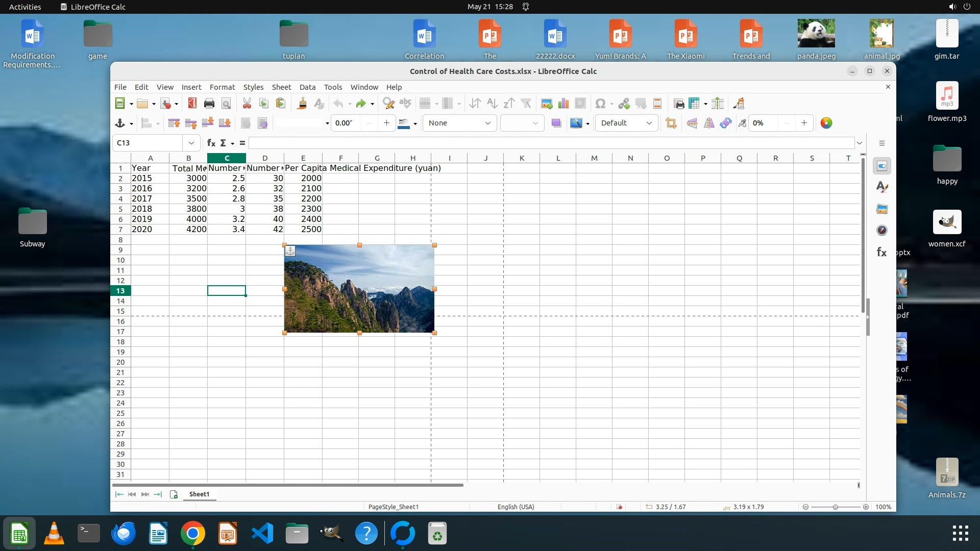Click the Clone Formatting paintbrush icon
Viewport: 980px width, 551px height.
tap(302, 104)
